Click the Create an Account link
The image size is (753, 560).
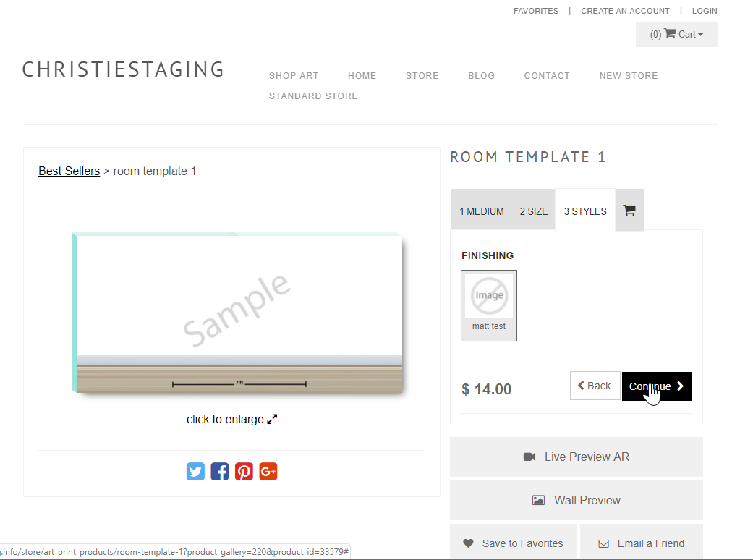pos(625,11)
